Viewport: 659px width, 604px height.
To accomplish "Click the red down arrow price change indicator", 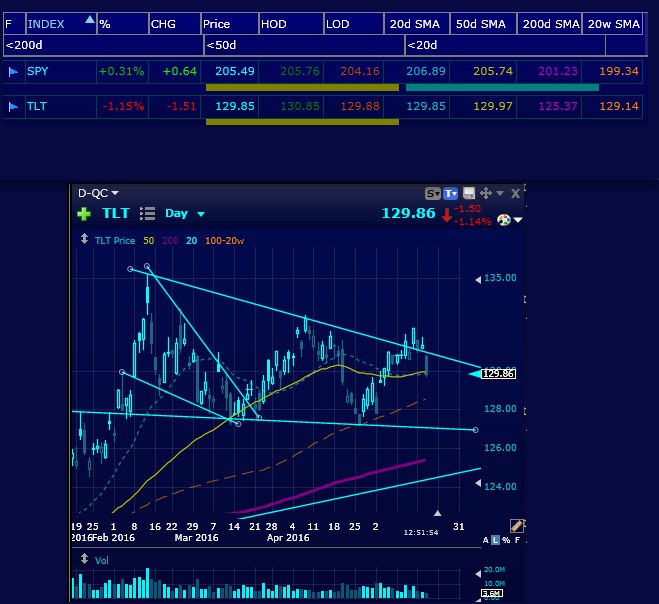I will tap(447, 215).
